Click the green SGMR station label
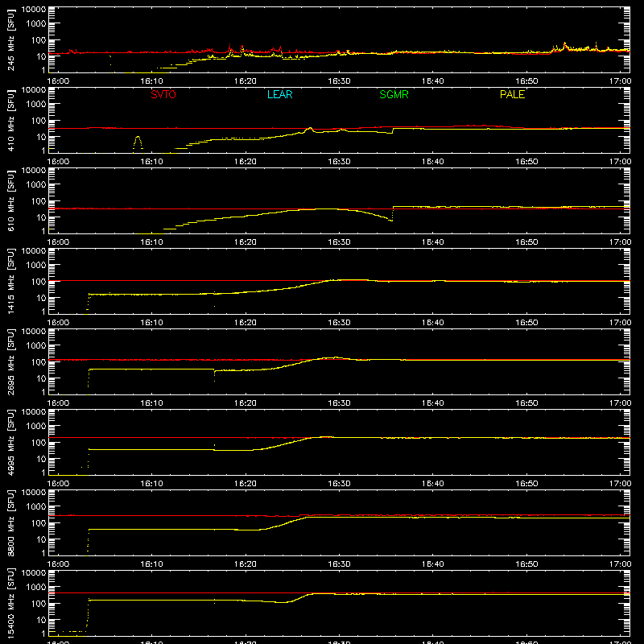Viewport: 644px width, 644px height. pyautogui.click(x=394, y=94)
